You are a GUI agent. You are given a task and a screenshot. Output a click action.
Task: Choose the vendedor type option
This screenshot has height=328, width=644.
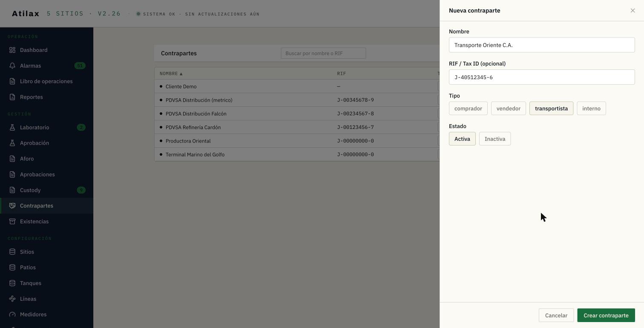point(509,108)
